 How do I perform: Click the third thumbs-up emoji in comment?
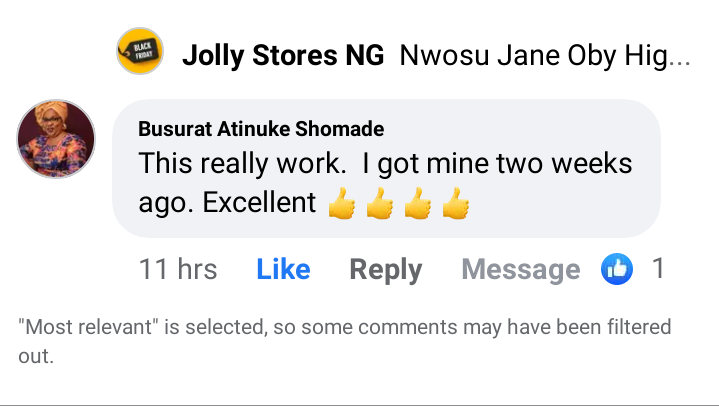[418, 205]
